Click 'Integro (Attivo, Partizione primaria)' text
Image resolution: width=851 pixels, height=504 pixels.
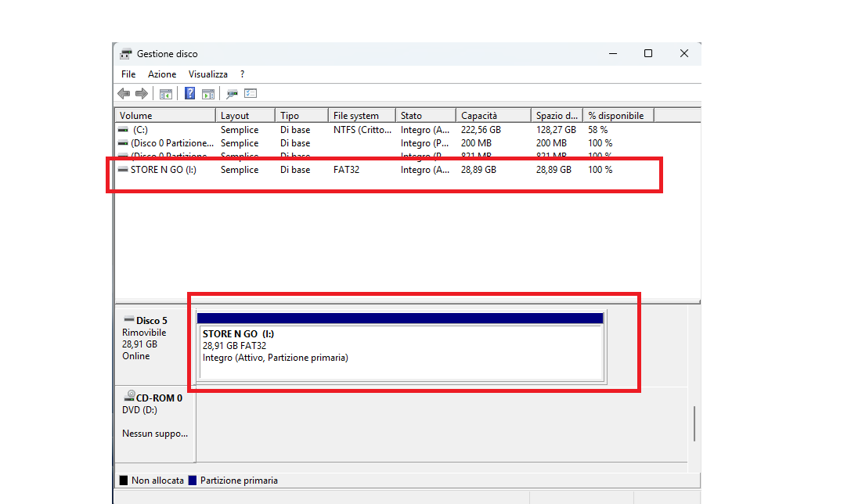[275, 358]
